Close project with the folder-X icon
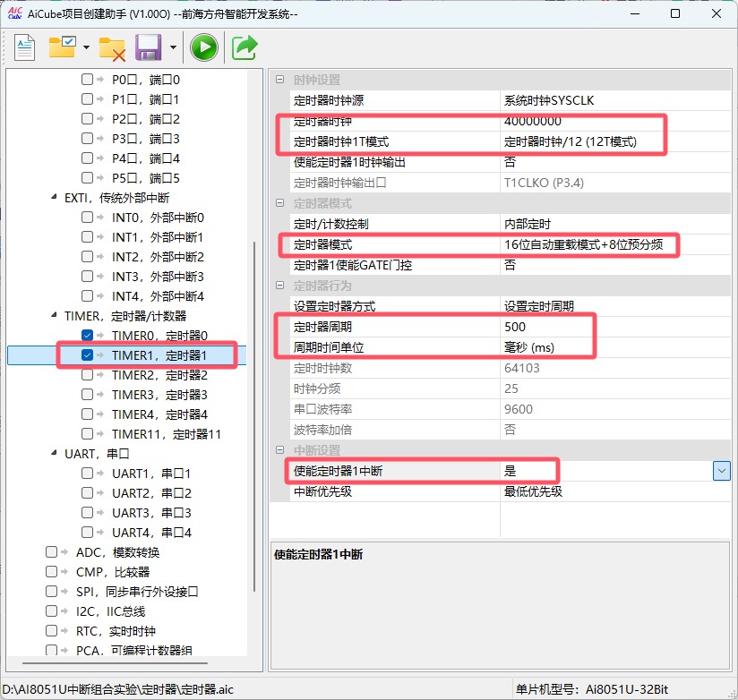This screenshot has height=700, width=738. pyautogui.click(x=112, y=49)
